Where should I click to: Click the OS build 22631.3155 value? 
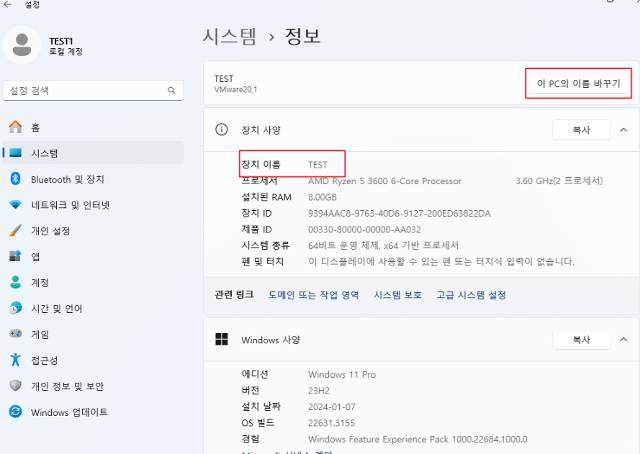(x=331, y=423)
